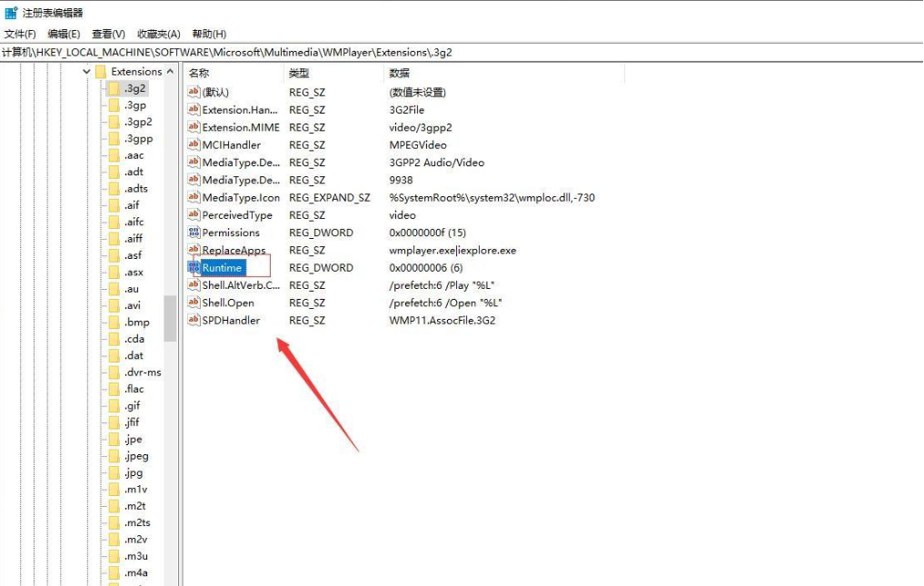Image resolution: width=924 pixels, height=586 pixels.
Task: Collapse the Extensions tree node
Action: click(x=86, y=72)
